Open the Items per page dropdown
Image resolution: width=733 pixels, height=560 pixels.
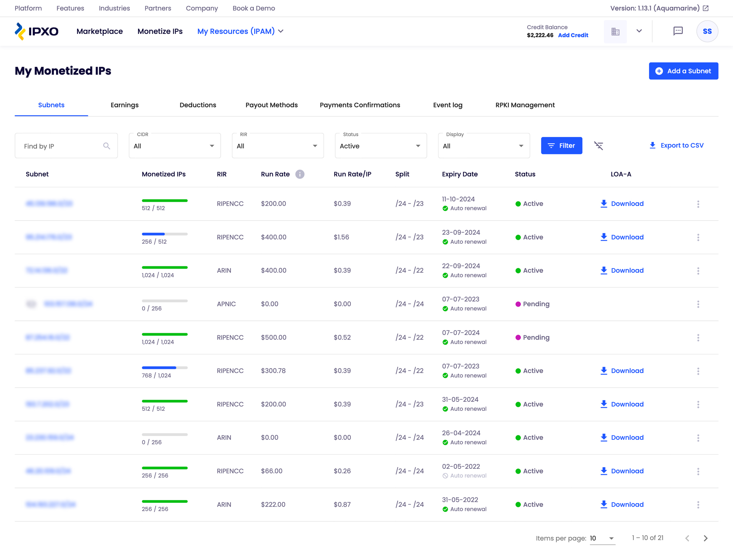click(602, 538)
